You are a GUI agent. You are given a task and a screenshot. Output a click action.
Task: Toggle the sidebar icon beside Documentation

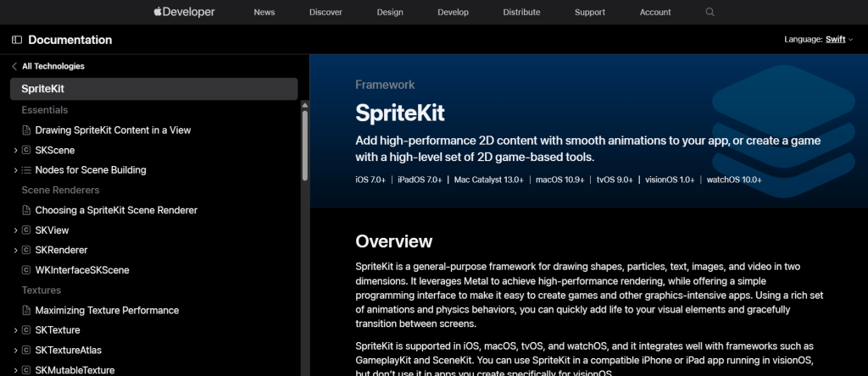17,40
